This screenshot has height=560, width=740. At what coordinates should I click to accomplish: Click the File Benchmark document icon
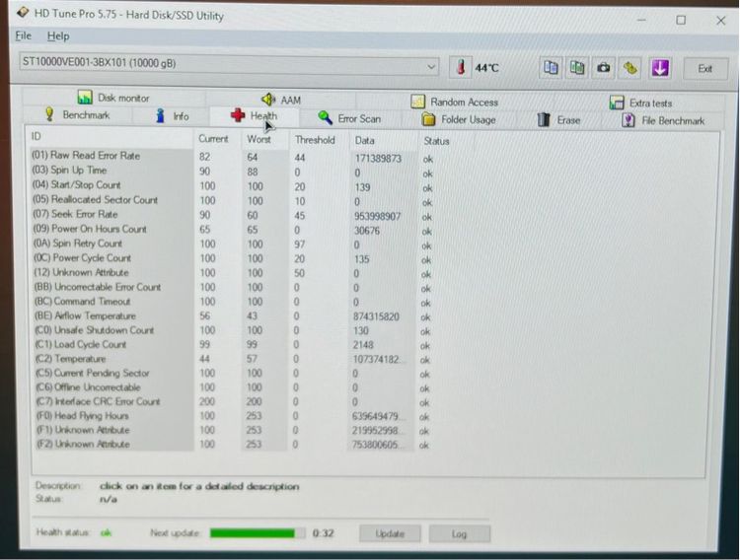pos(628,121)
